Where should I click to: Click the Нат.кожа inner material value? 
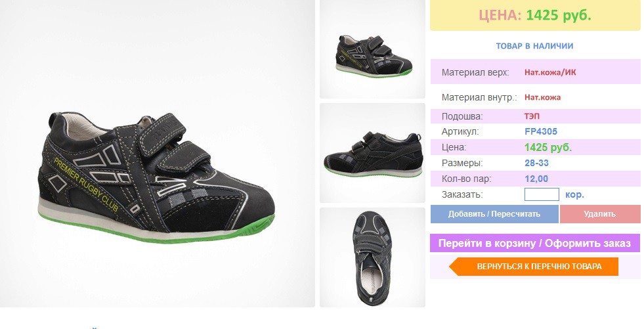click(542, 97)
